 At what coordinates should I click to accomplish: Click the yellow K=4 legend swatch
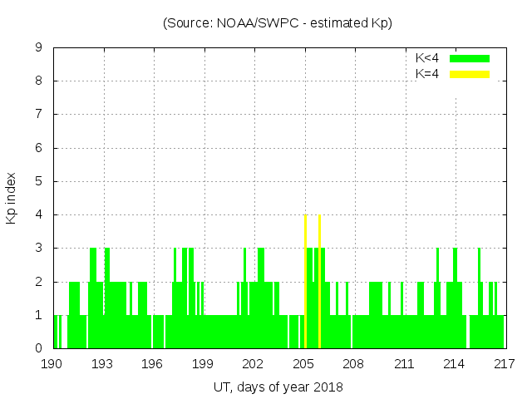tap(470, 74)
